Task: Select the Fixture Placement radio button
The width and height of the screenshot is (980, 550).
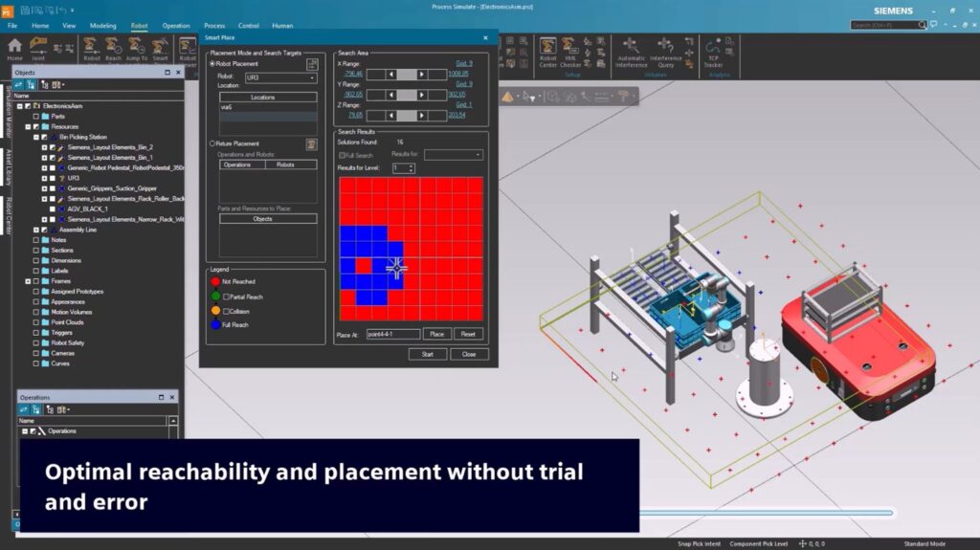Action: (x=212, y=143)
